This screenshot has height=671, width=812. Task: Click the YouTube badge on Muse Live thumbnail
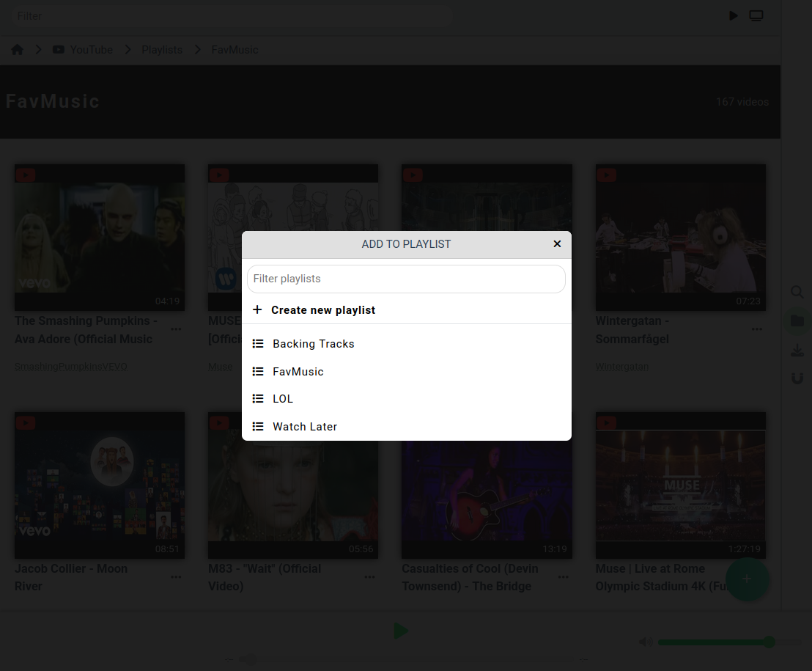click(x=606, y=423)
